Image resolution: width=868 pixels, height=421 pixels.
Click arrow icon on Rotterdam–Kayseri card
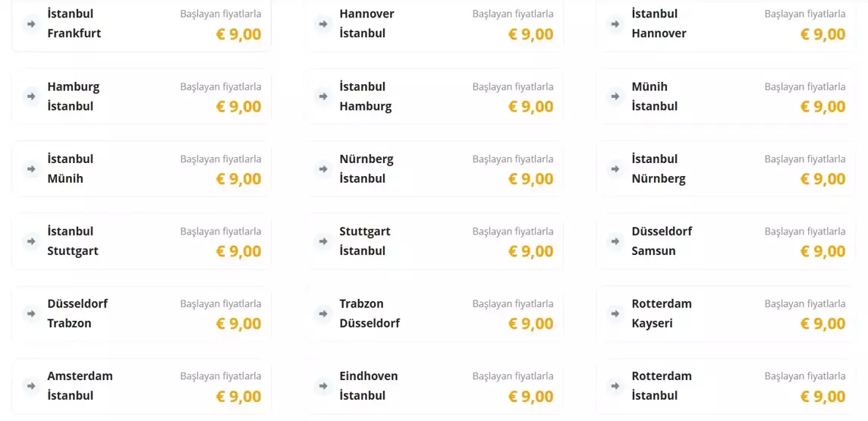(x=615, y=313)
